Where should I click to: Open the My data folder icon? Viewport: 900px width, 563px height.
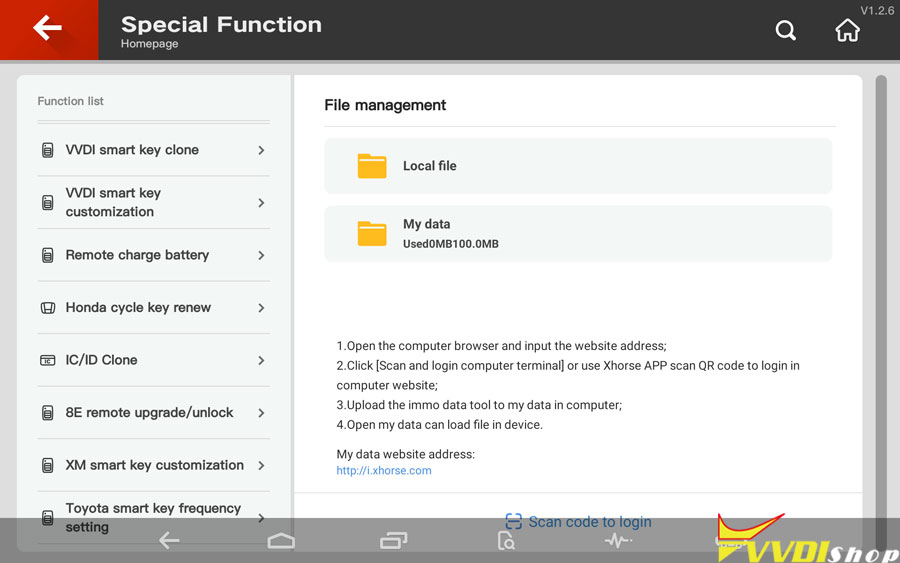372,234
